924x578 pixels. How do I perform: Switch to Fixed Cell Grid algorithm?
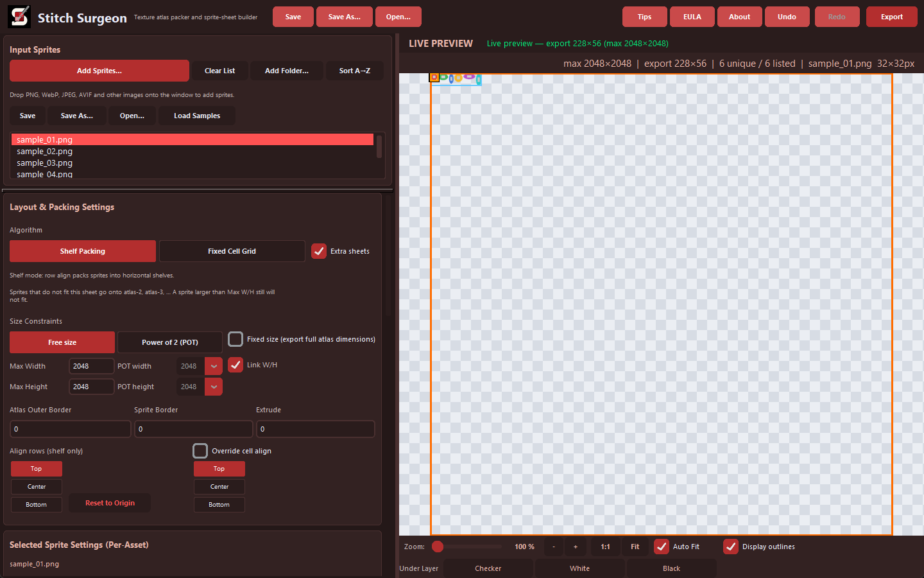232,251
